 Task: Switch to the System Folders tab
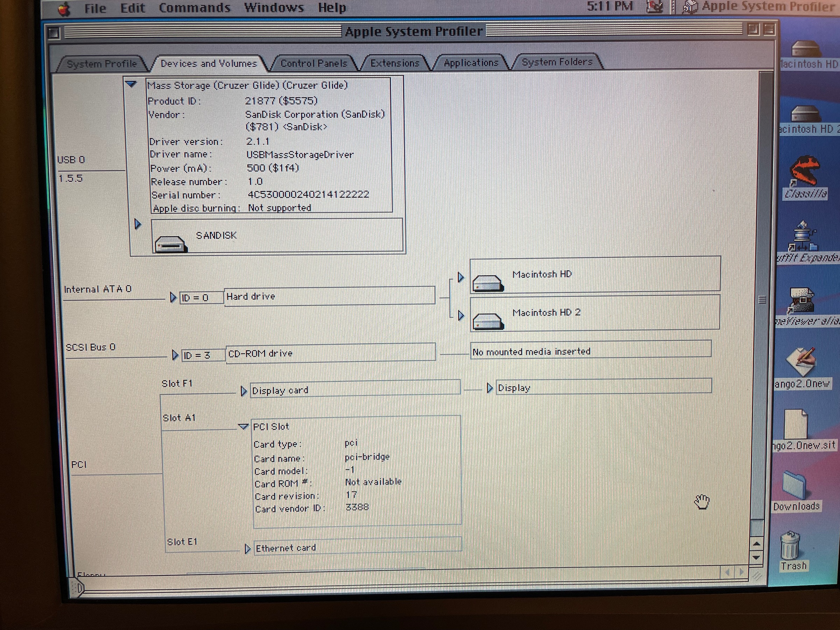tap(557, 62)
